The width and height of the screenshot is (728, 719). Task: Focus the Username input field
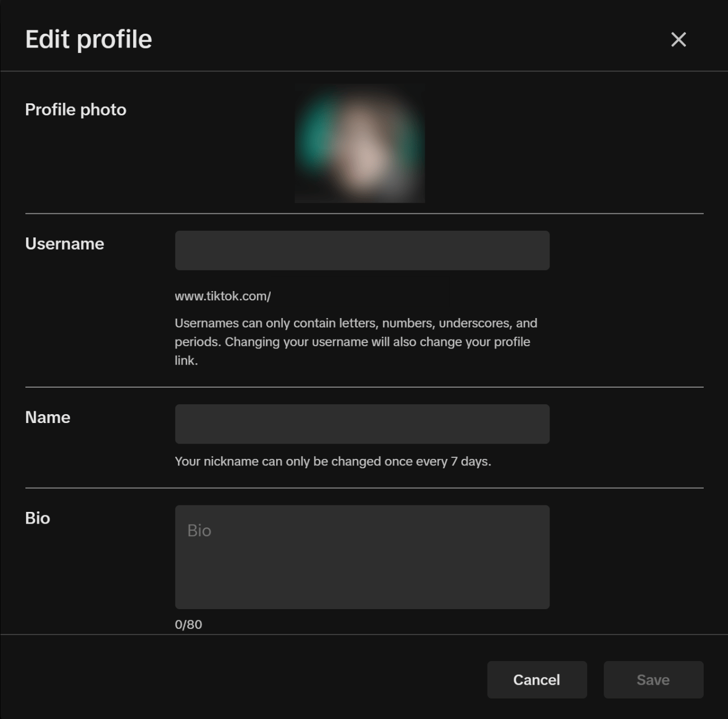tap(362, 251)
